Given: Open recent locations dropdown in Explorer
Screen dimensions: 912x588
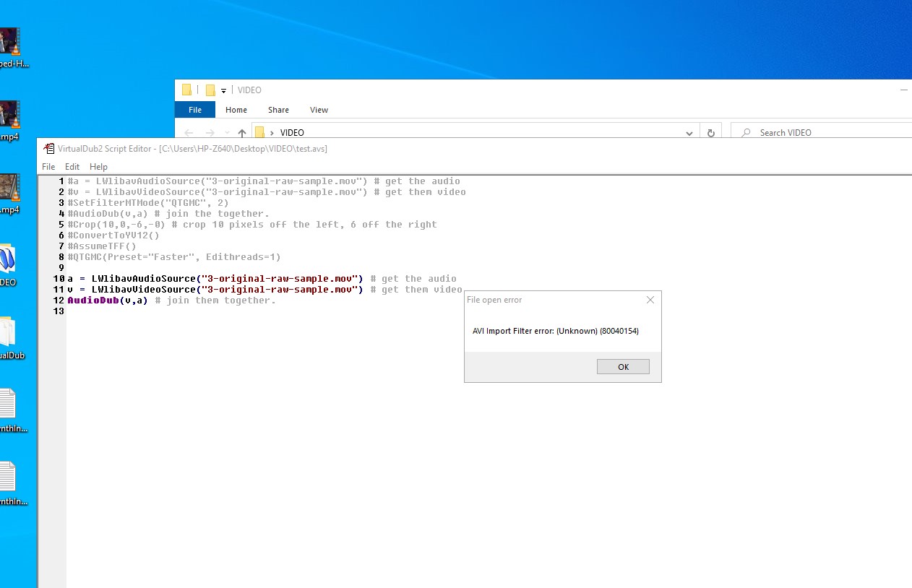Looking at the screenshot, I should [x=227, y=134].
